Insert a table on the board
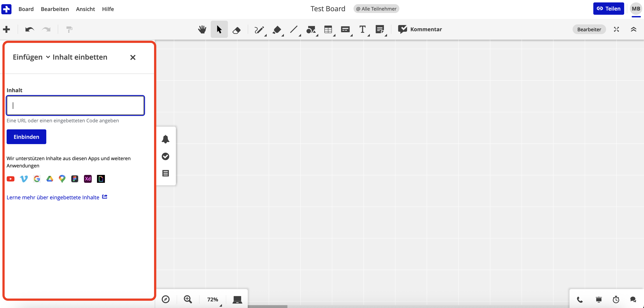 (x=328, y=29)
